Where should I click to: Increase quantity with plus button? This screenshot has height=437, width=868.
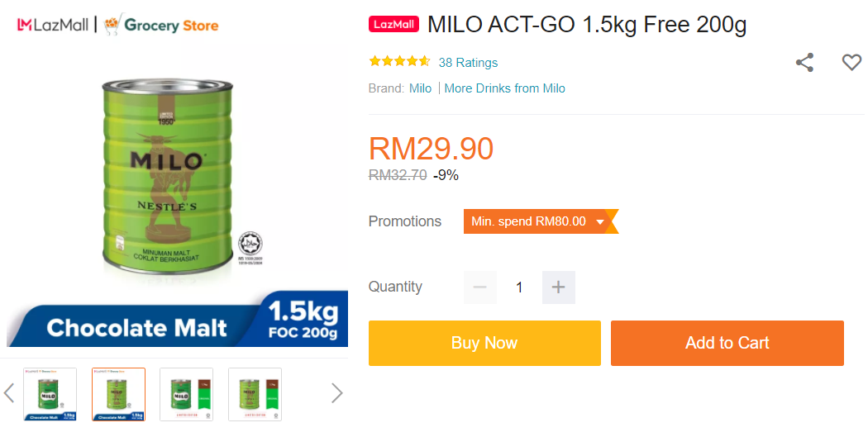558,287
